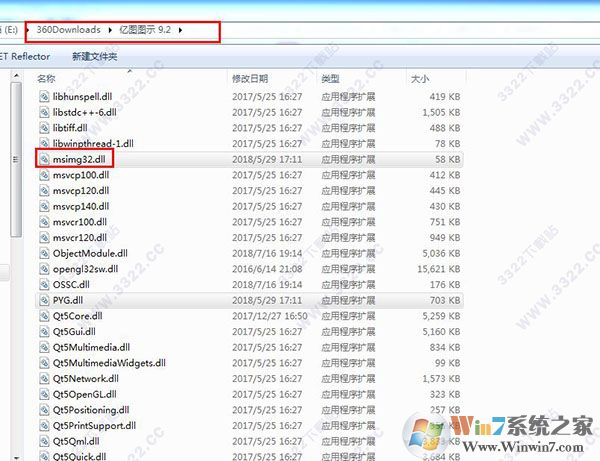This screenshot has width=600, height=461.
Task: Select the file name Qt5Core.dll
Action: tap(77, 316)
